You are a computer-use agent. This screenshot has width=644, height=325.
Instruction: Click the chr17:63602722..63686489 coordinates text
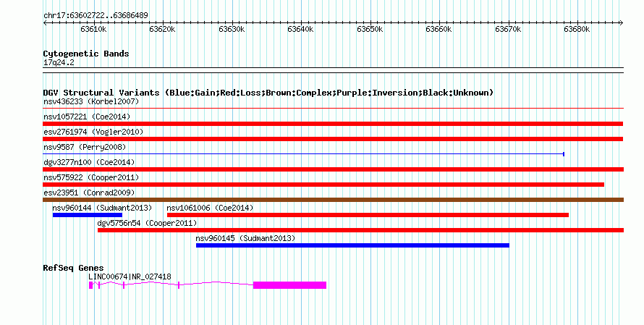tap(96, 16)
